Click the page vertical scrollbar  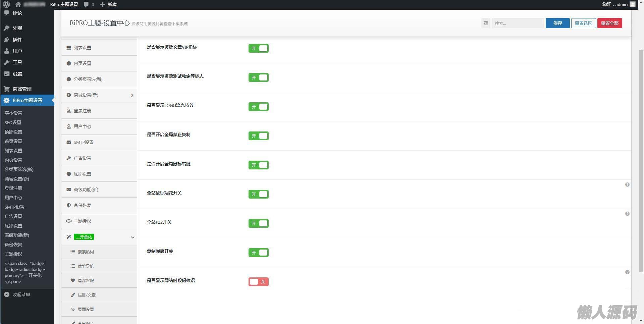click(641, 161)
